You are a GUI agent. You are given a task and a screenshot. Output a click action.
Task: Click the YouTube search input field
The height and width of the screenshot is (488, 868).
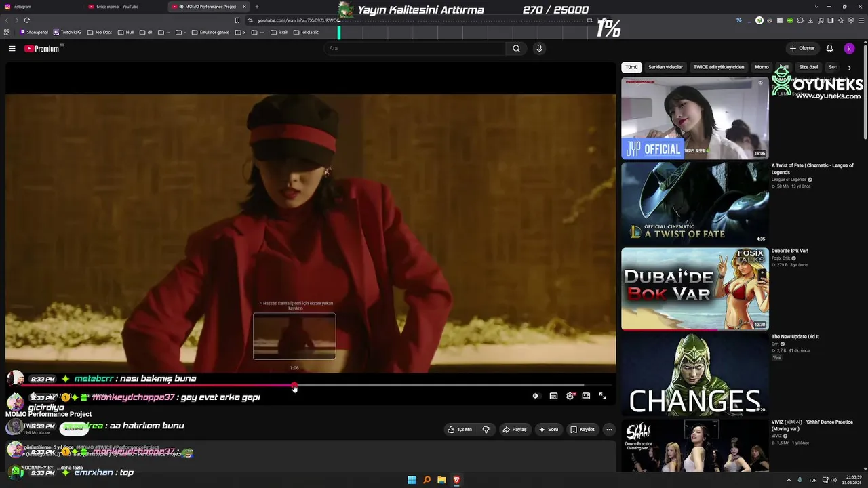(415, 48)
